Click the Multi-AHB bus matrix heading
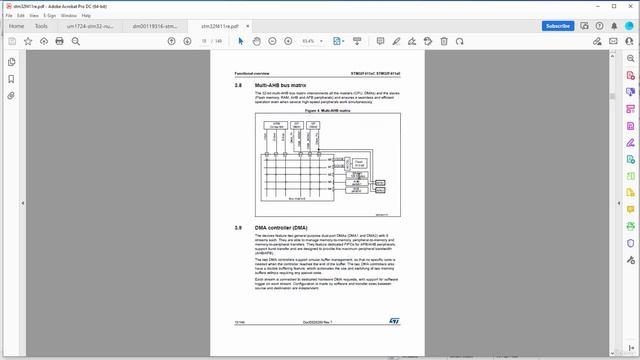The image size is (640, 360). pos(280,85)
